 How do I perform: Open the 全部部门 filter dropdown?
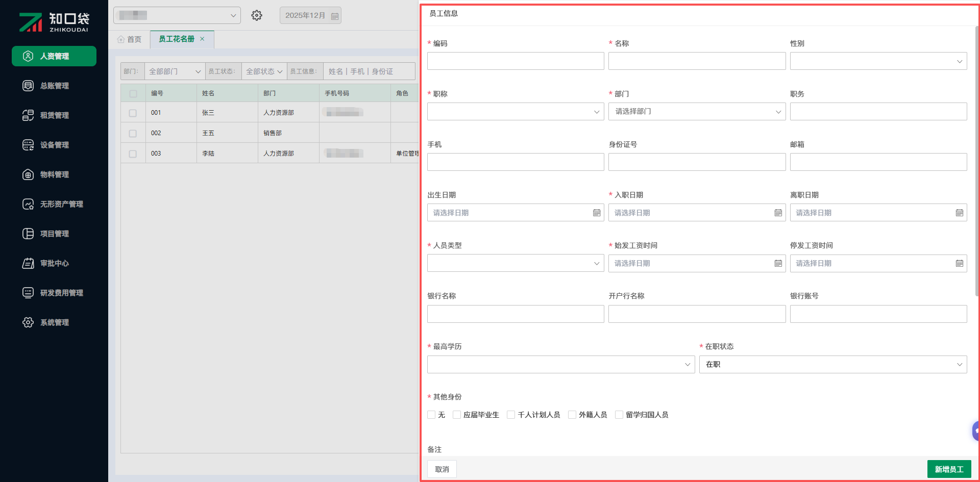coord(175,71)
